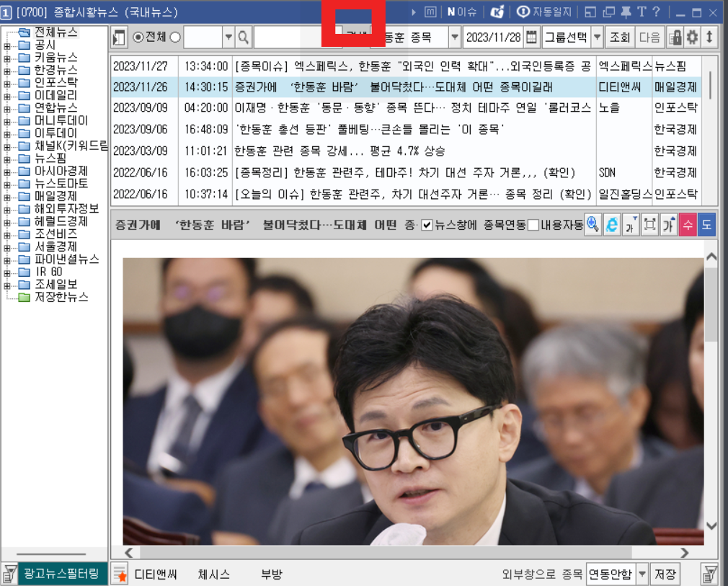The width and height of the screenshot is (728, 586).
Task: Enlarge text with the 가 font-increase icon
Action: click(x=670, y=225)
